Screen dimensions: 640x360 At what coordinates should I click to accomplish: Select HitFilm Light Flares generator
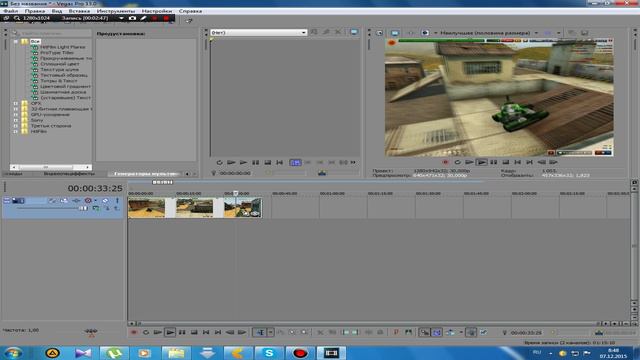point(62,47)
